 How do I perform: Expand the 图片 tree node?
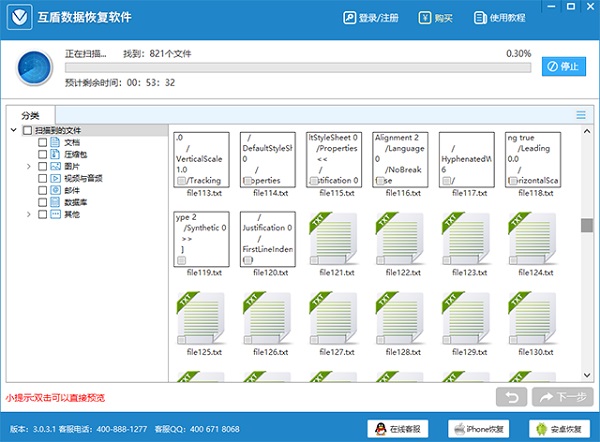[28, 166]
